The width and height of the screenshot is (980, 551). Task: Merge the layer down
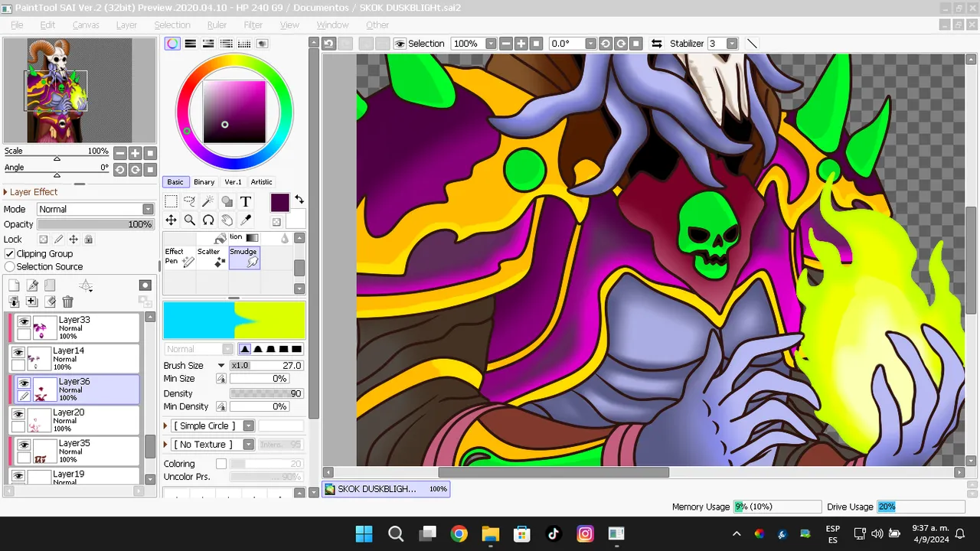click(14, 302)
